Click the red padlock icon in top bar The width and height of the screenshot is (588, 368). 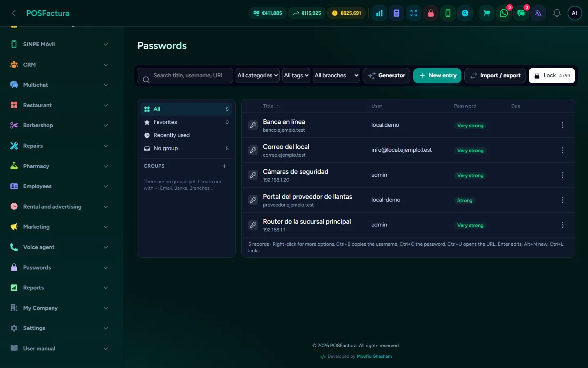pyautogui.click(x=431, y=13)
